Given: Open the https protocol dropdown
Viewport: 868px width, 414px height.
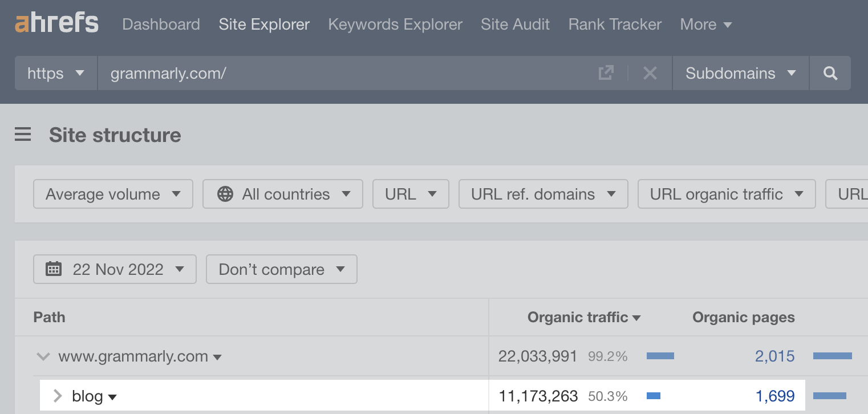Looking at the screenshot, I should [x=55, y=73].
